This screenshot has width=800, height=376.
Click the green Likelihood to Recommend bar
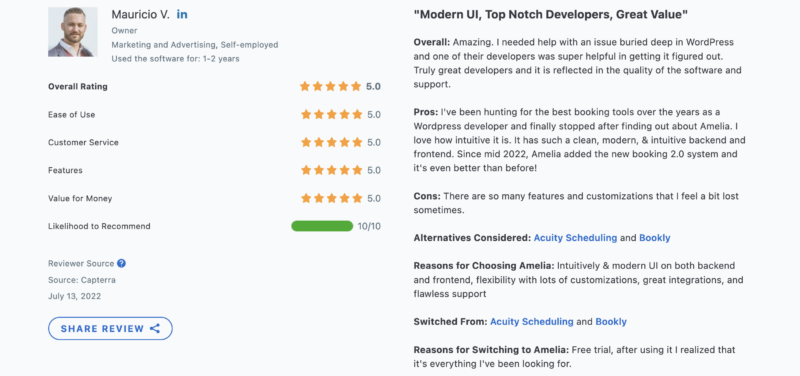[x=322, y=226]
